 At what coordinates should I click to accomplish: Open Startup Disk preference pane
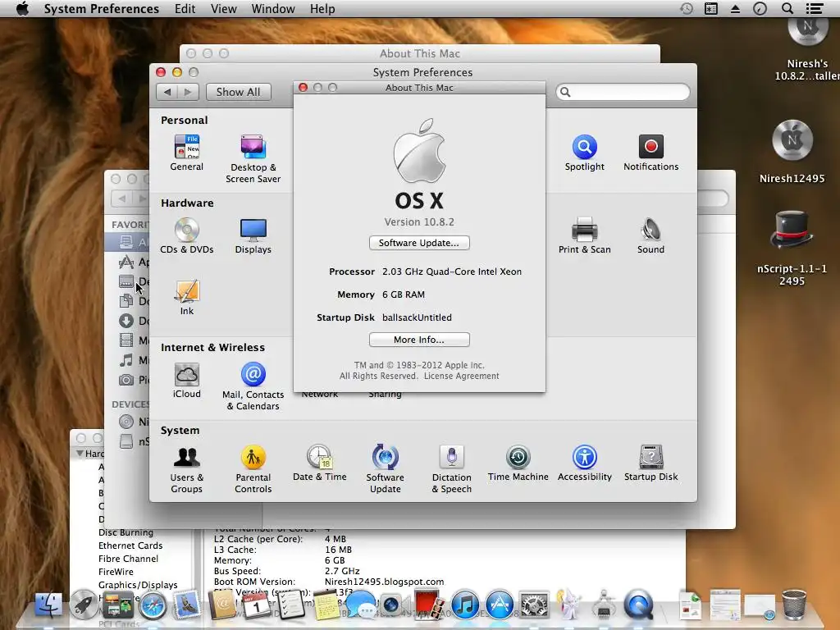tap(651, 463)
